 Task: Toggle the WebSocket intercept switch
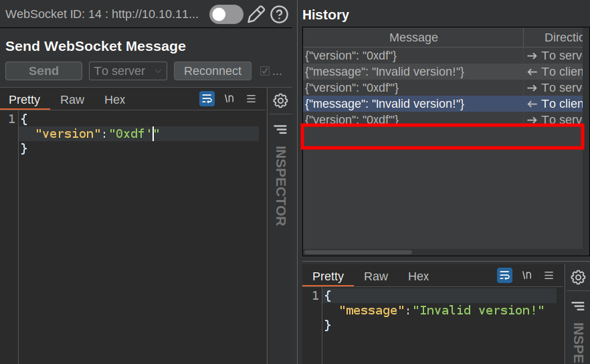click(226, 14)
